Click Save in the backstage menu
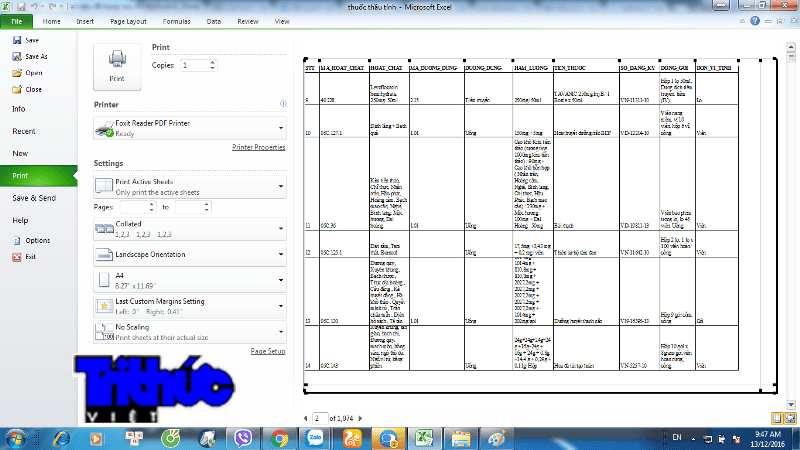Image resolution: width=800 pixels, height=450 pixels. coord(26,40)
